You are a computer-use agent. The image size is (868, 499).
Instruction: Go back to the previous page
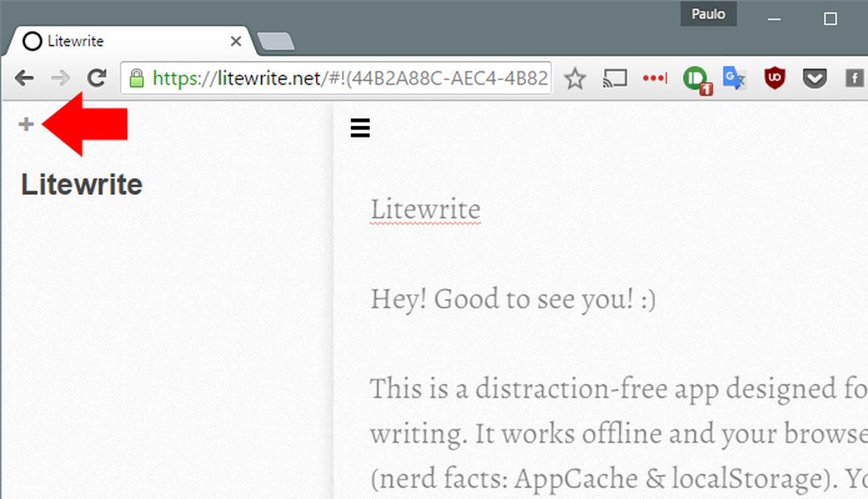24,78
